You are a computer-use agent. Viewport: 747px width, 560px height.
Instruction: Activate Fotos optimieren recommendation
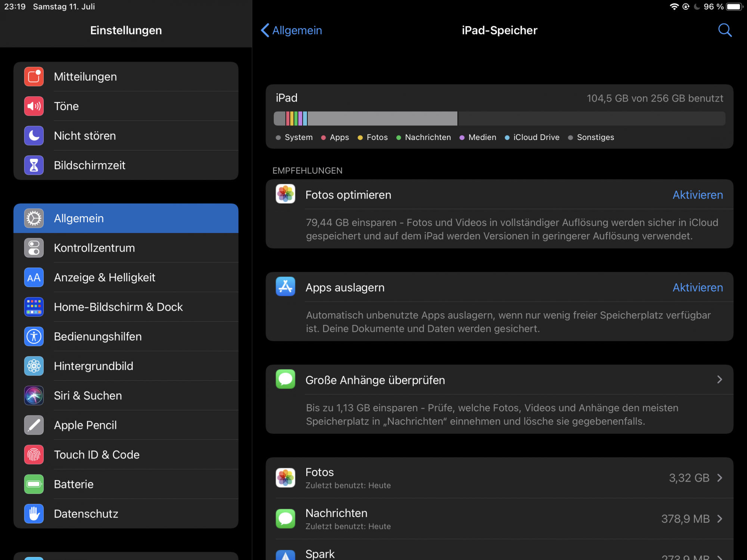pyautogui.click(x=697, y=195)
